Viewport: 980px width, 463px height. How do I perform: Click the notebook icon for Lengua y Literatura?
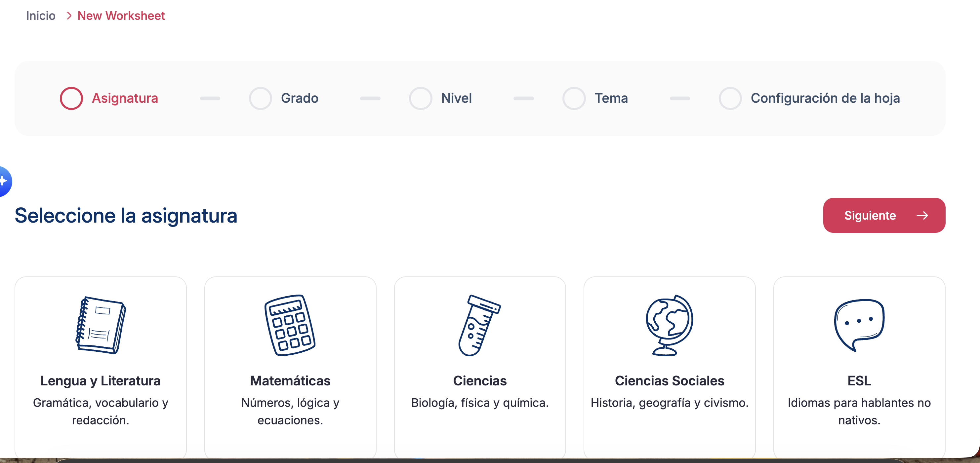(x=101, y=325)
